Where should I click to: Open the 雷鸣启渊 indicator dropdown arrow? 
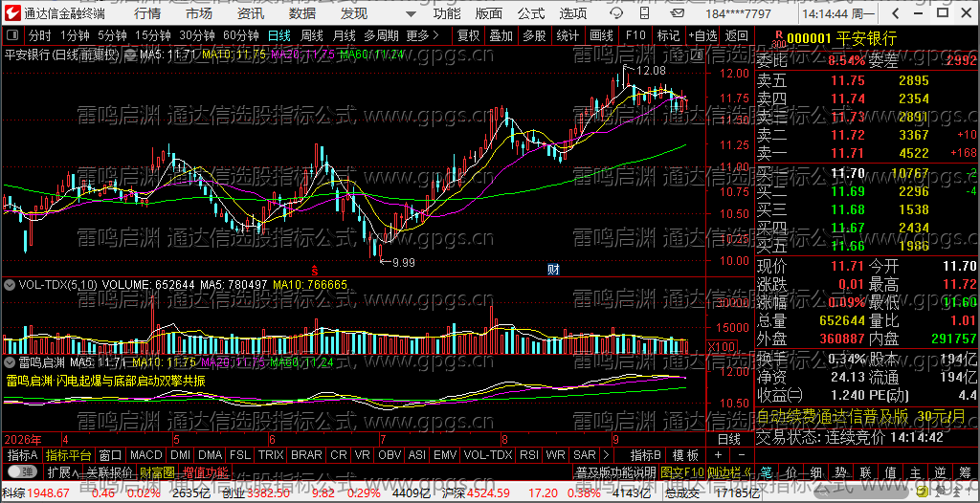[x=10, y=361]
